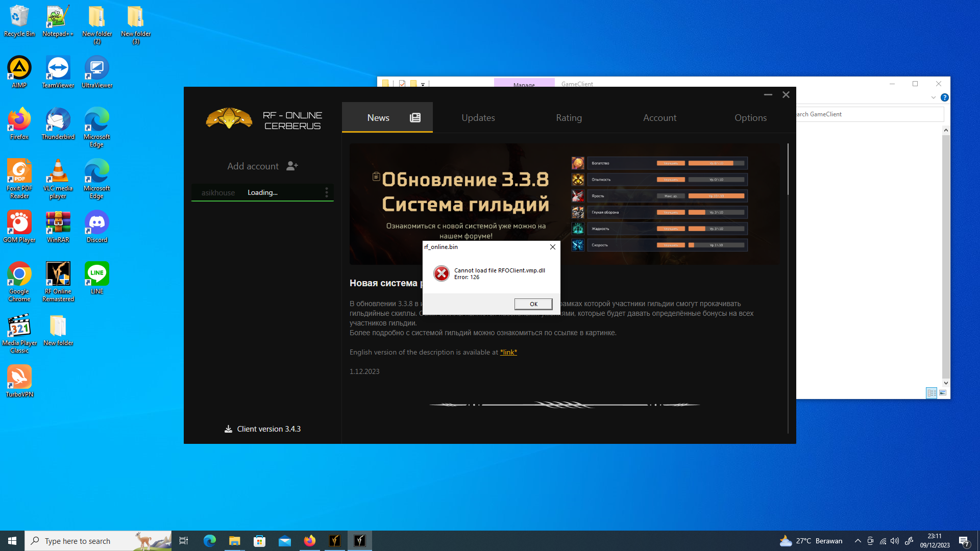Open the Windows Start menu
980x551 pixels.
(x=12, y=541)
